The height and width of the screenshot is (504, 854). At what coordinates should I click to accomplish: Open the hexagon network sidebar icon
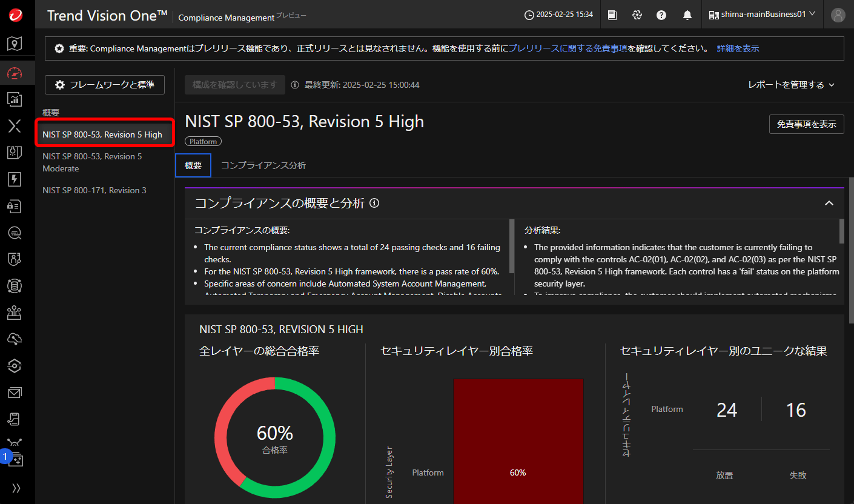pos(15,366)
